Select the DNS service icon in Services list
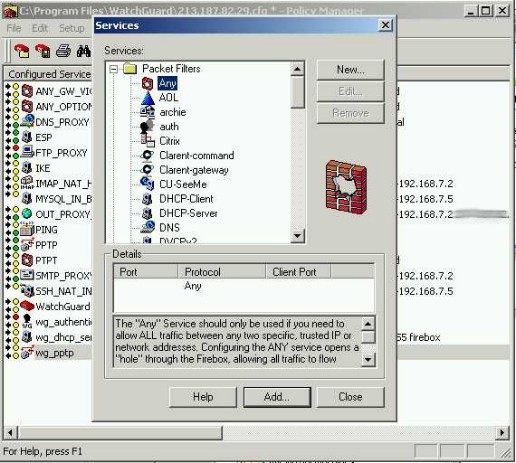 pyautogui.click(x=148, y=227)
